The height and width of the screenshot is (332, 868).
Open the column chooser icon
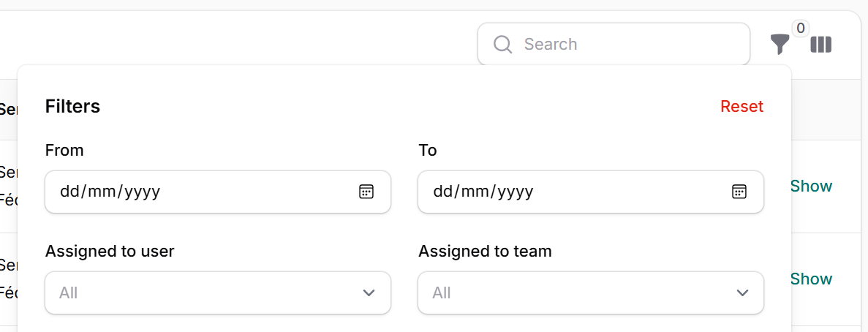pos(820,45)
